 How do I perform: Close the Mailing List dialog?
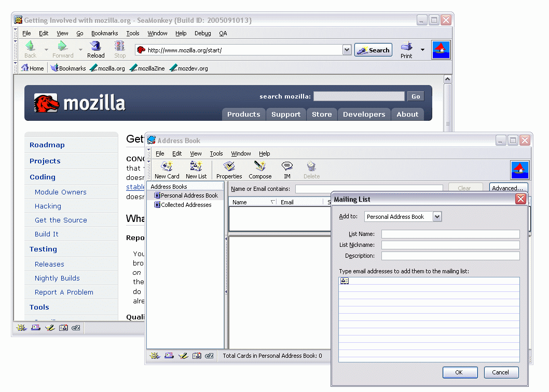[520, 199]
